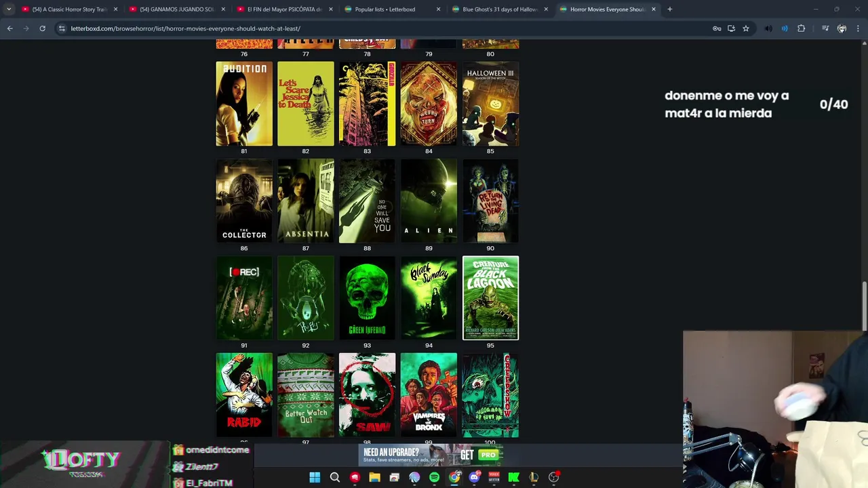Open Chrome three-dot menu

click(858, 28)
